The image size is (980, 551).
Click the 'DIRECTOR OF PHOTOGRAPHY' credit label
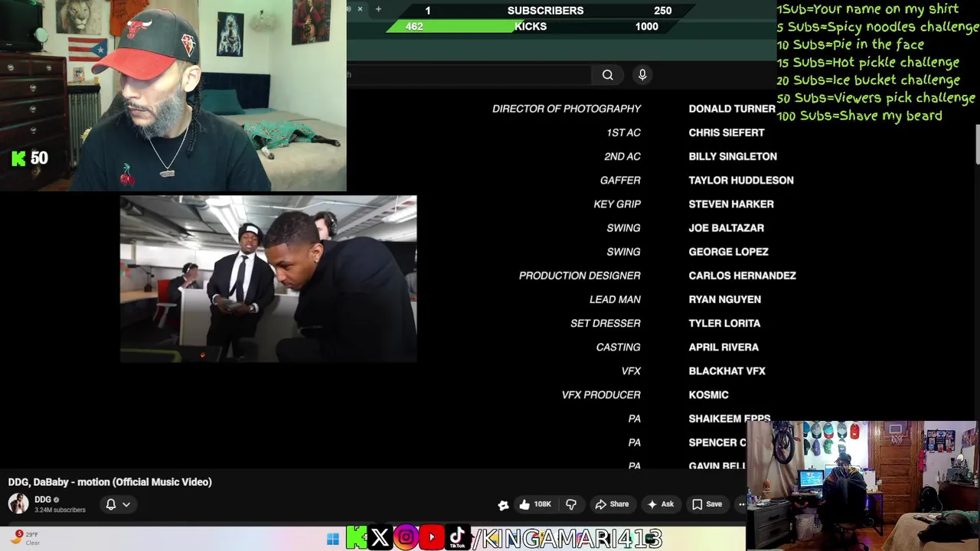[567, 109]
